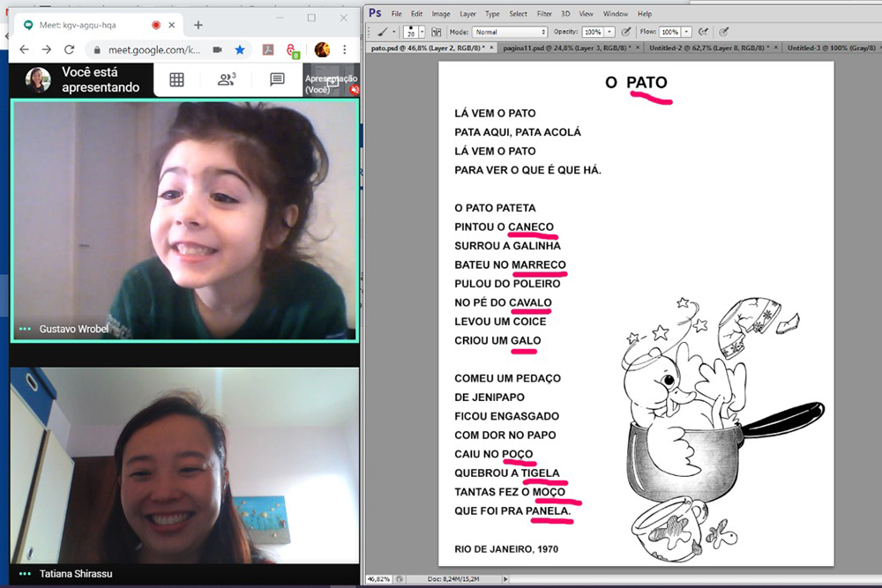Switch to the pato.psd document tab

[x=431, y=48]
